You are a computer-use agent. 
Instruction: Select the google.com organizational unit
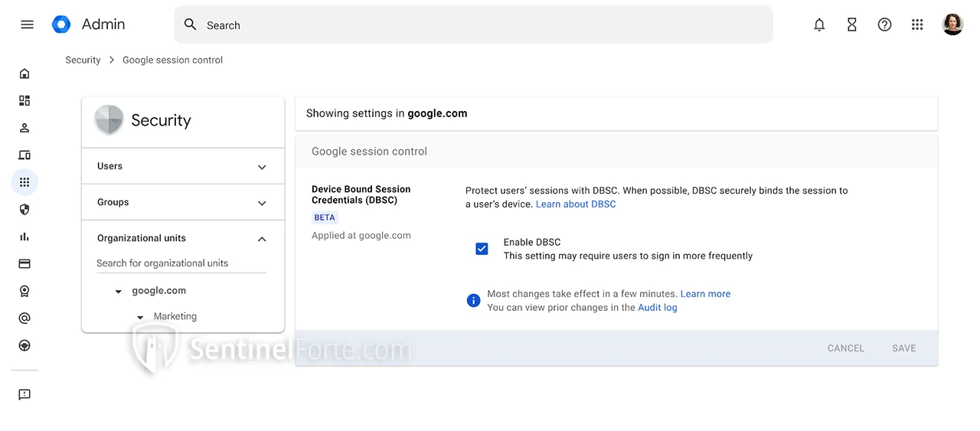(x=158, y=291)
